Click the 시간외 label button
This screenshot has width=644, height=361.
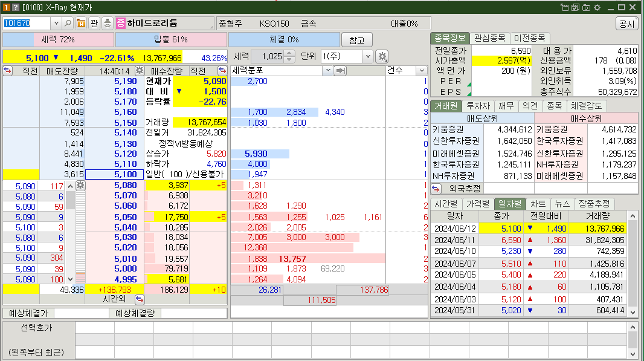[x=114, y=299]
